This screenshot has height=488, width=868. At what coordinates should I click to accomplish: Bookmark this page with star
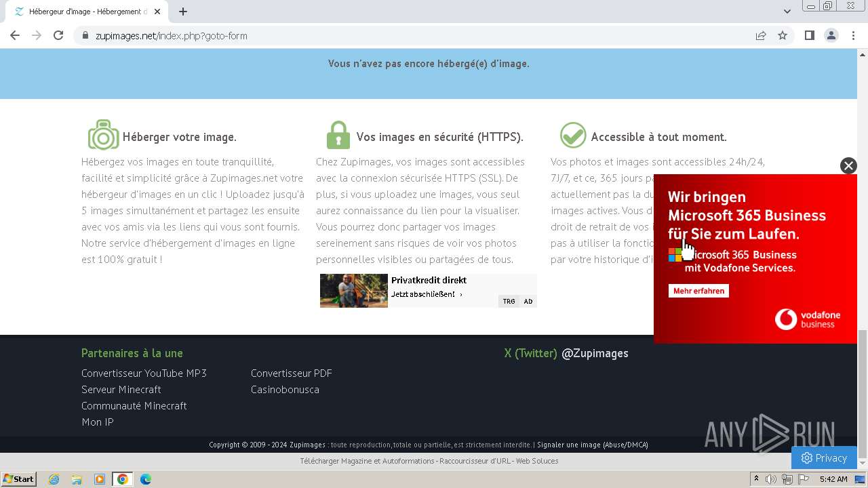(x=783, y=35)
